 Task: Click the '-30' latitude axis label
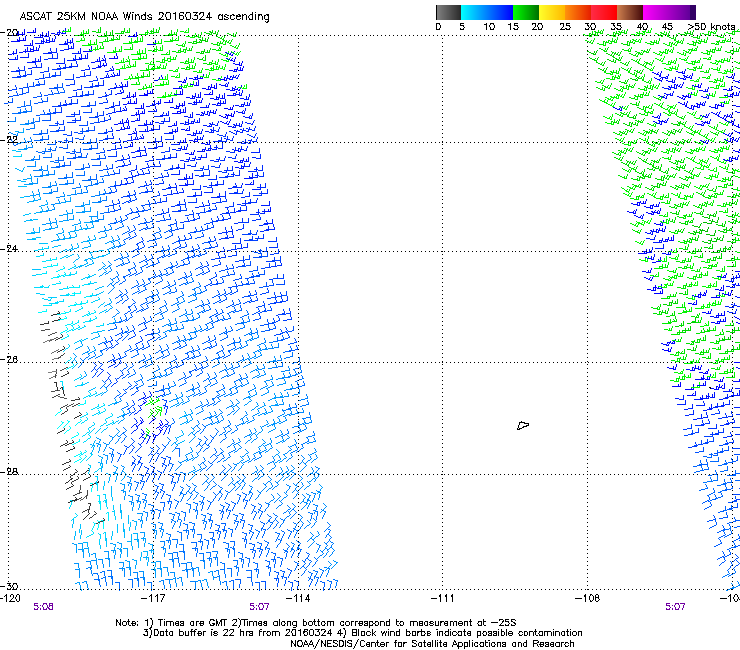click(x=10, y=586)
